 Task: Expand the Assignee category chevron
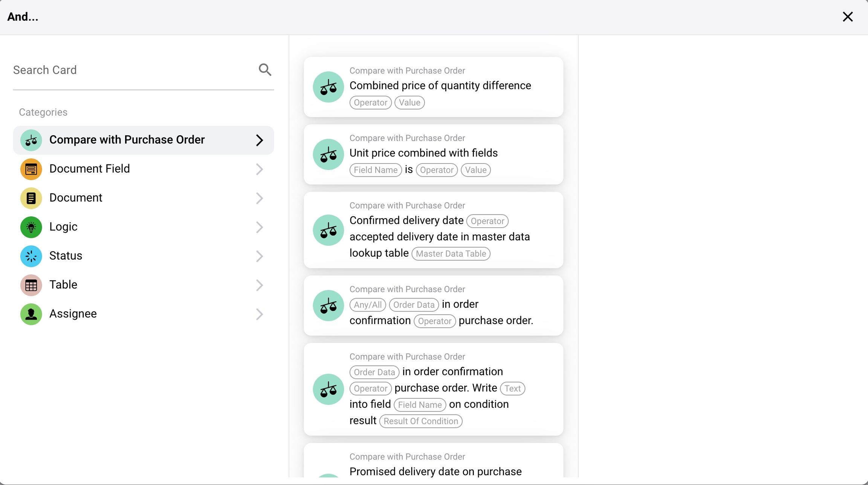[x=259, y=314]
